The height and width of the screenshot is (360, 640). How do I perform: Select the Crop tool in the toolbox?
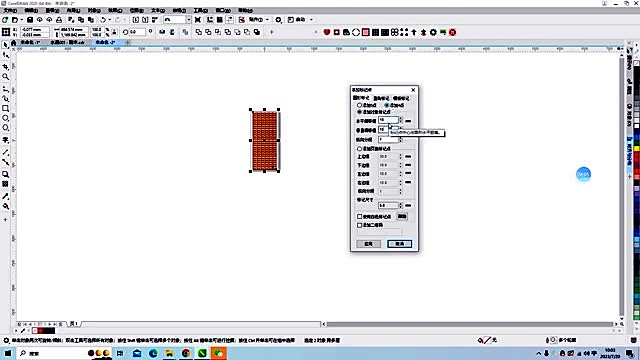point(5,66)
